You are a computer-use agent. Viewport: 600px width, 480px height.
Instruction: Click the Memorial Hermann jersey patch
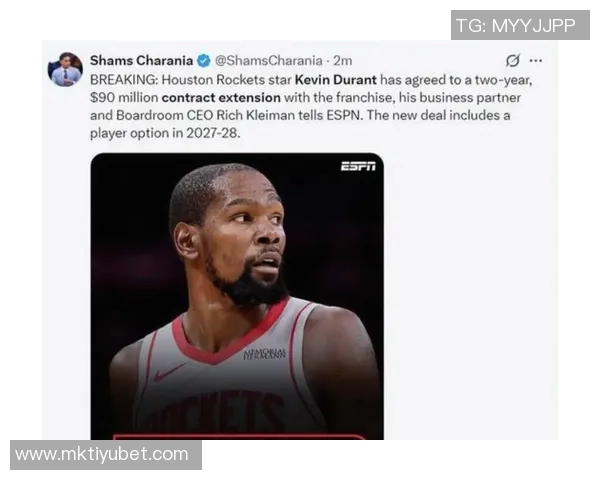264,353
